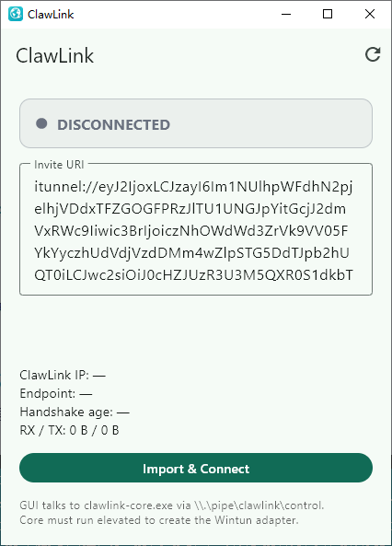Click the Invite URI field label
Image resolution: width=392 pixels, height=546 pixels.
[x=59, y=165]
